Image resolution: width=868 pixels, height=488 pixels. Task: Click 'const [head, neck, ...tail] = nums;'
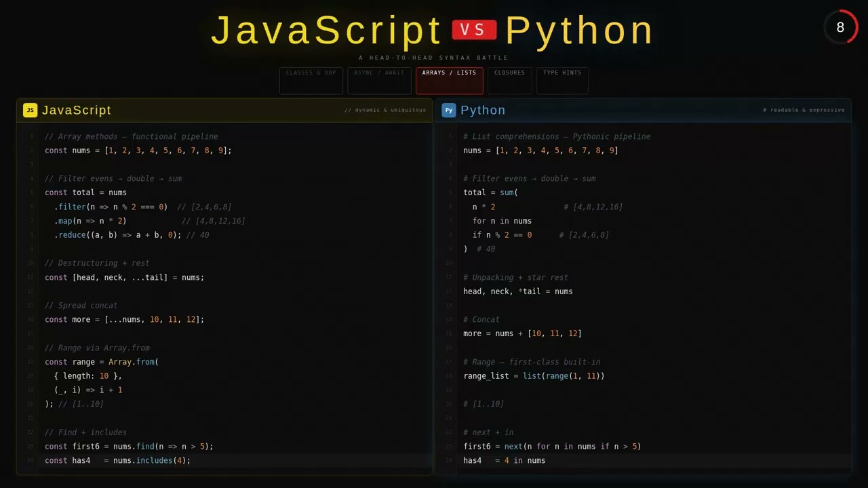125,277
